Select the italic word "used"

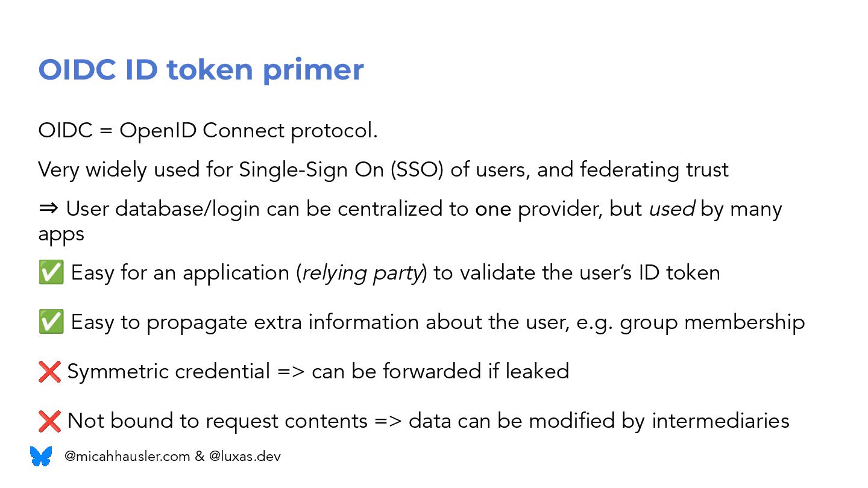[671, 209]
